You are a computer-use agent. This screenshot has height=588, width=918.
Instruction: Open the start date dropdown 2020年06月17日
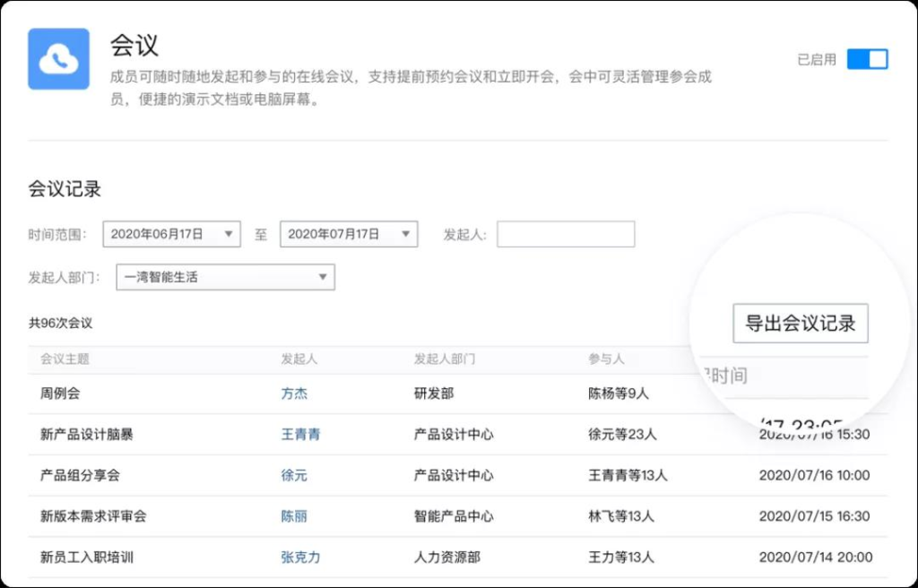coord(171,234)
